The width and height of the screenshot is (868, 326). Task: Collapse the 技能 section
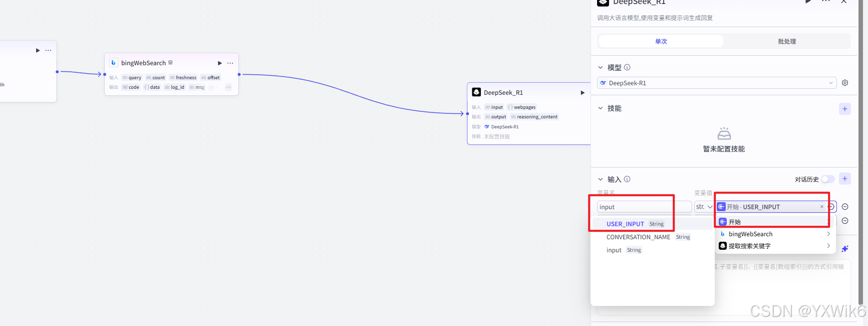pos(601,108)
